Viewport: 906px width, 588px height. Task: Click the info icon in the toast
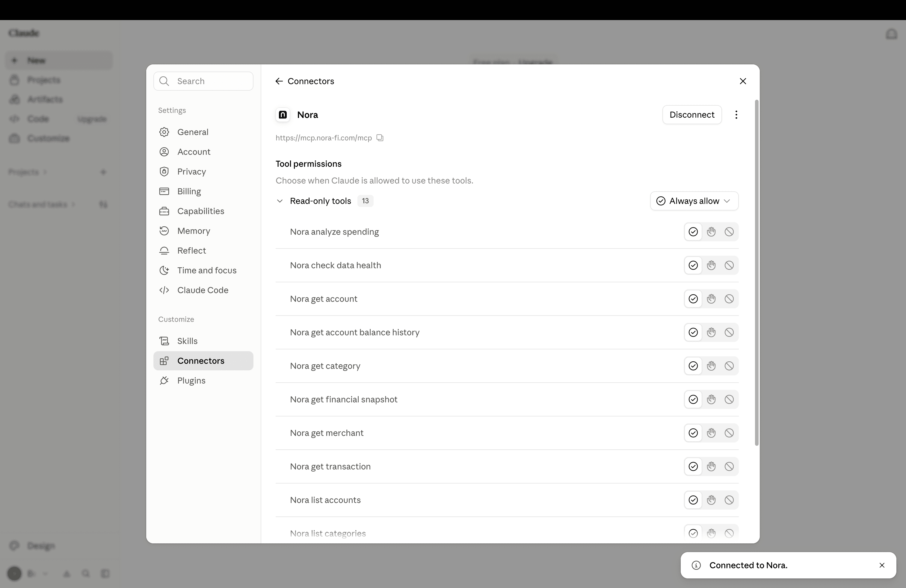tap(696, 565)
